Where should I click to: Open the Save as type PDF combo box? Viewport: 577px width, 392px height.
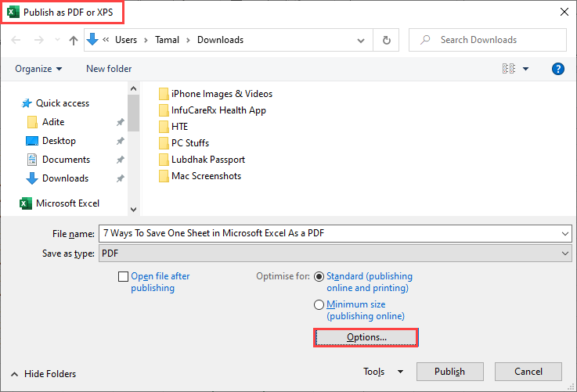point(335,254)
